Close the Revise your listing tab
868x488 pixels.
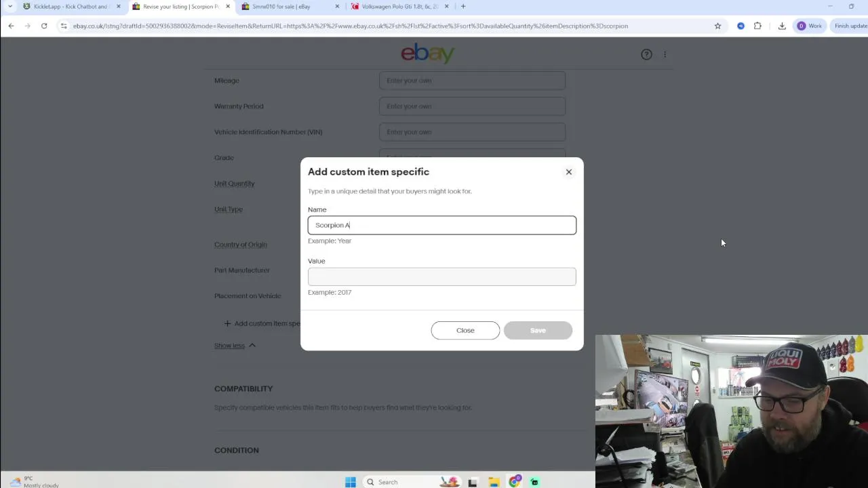point(227,7)
